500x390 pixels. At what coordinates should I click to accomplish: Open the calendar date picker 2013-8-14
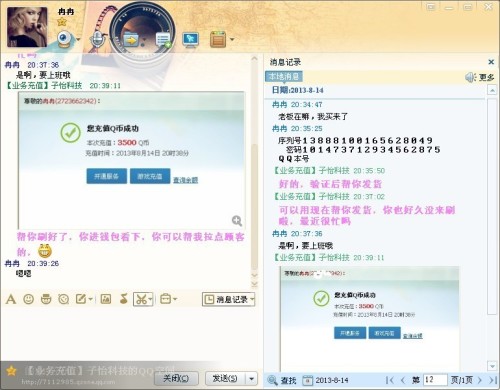tap(325, 380)
